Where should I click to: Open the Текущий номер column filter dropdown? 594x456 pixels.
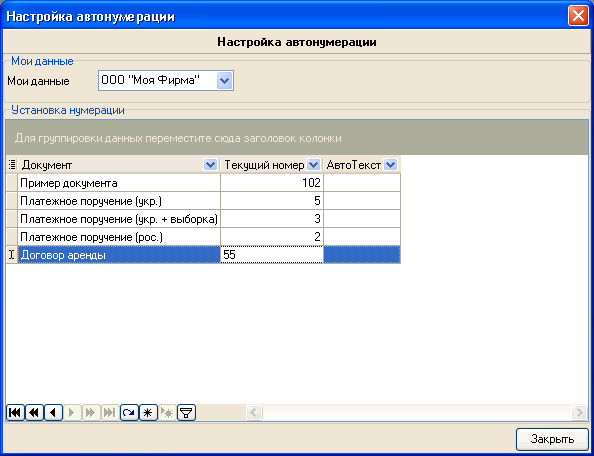pyautogui.click(x=313, y=165)
